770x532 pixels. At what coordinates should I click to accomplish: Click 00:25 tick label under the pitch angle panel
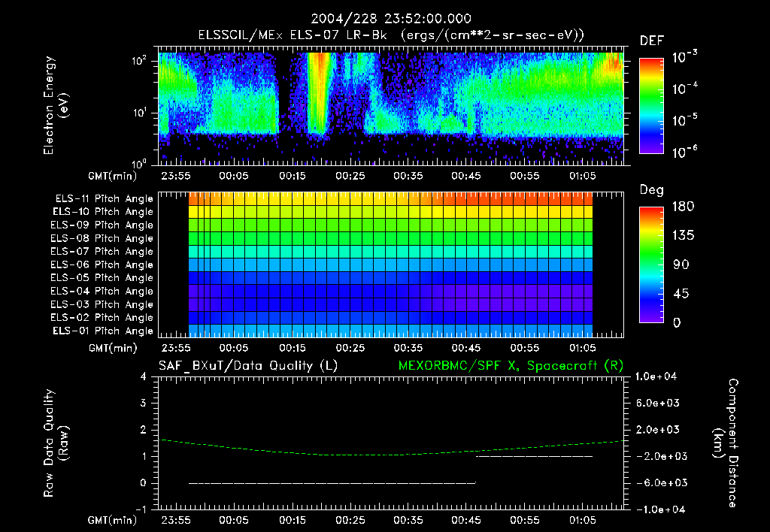point(350,348)
